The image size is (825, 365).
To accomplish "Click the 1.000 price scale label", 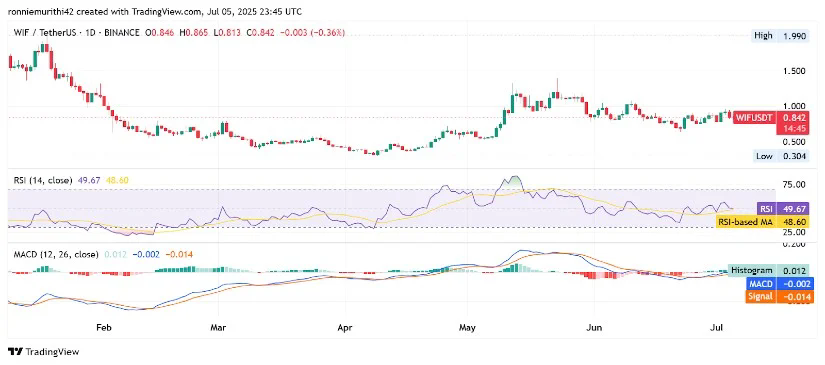I will 793,106.
